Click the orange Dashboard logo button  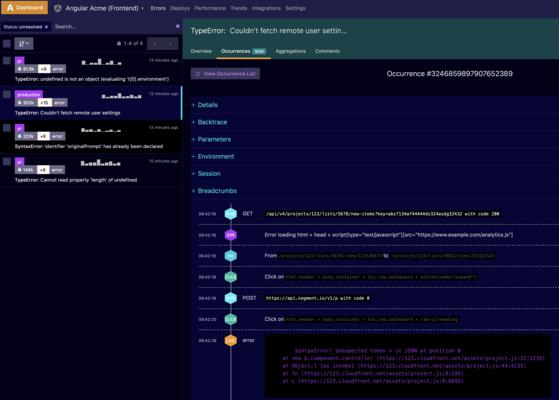(24, 7)
